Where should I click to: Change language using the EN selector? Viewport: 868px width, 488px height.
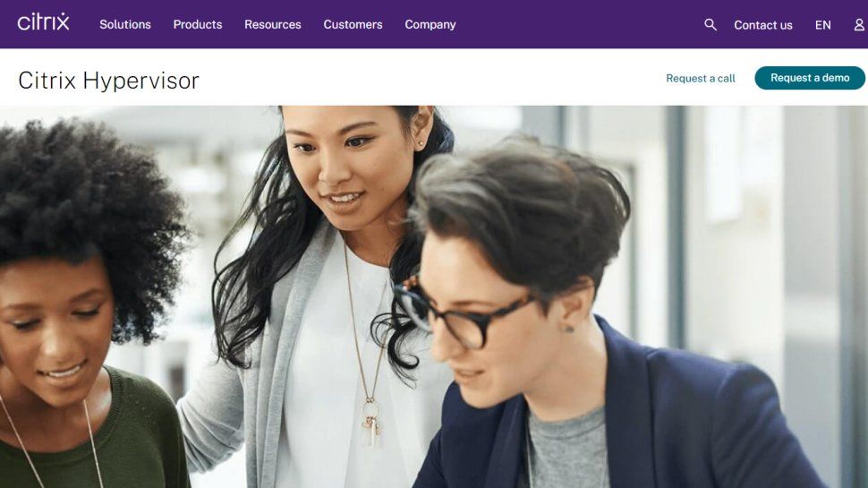[x=822, y=25]
